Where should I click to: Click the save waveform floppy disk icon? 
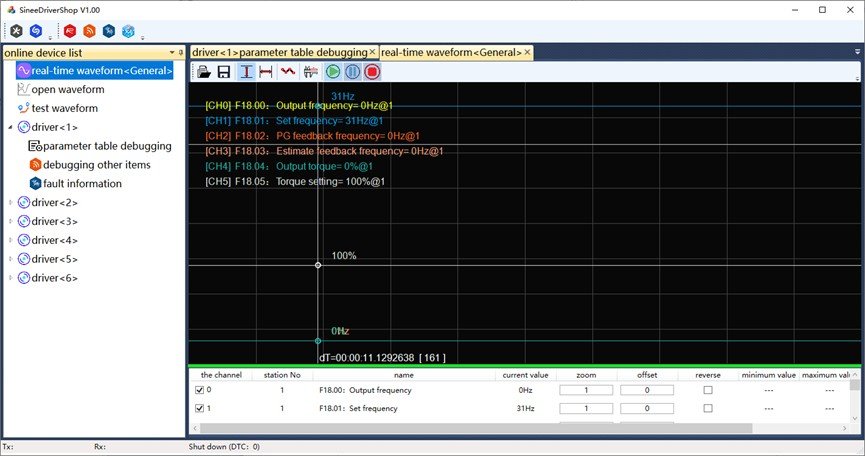pos(224,72)
